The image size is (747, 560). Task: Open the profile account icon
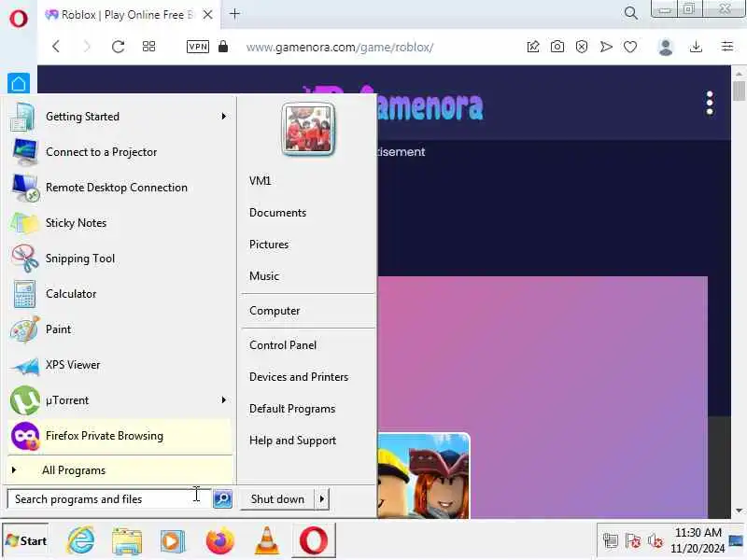pyautogui.click(x=666, y=47)
